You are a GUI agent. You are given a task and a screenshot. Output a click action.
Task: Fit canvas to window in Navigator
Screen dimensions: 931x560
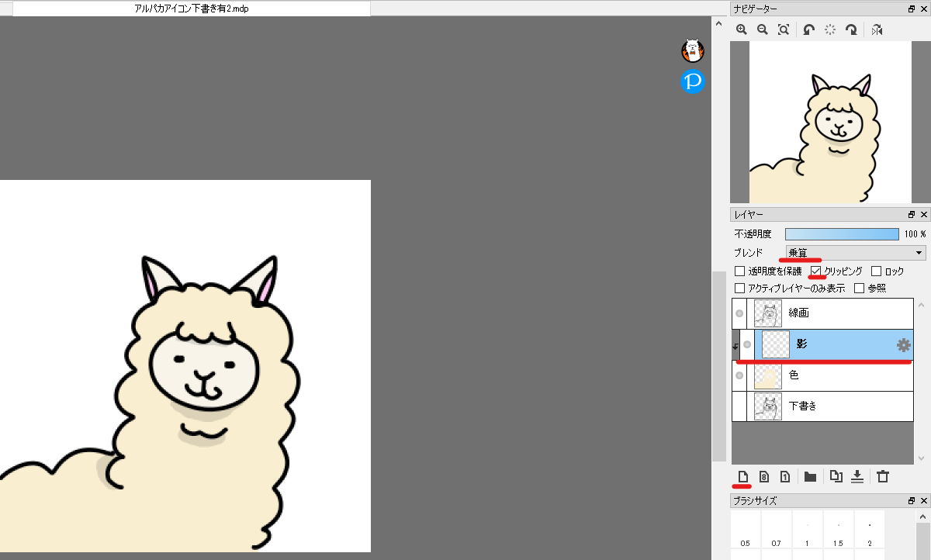784,29
